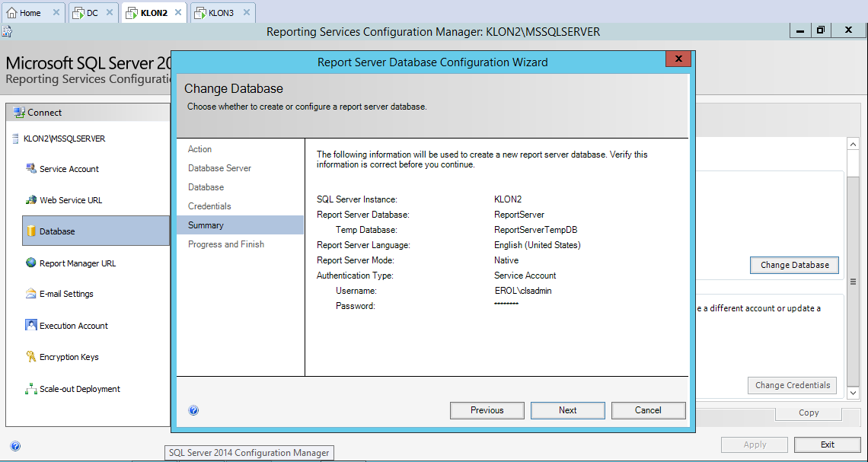Image resolution: width=868 pixels, height=462 pixels.
Task: Click the Exit button
Action: (x=827, y=444)
